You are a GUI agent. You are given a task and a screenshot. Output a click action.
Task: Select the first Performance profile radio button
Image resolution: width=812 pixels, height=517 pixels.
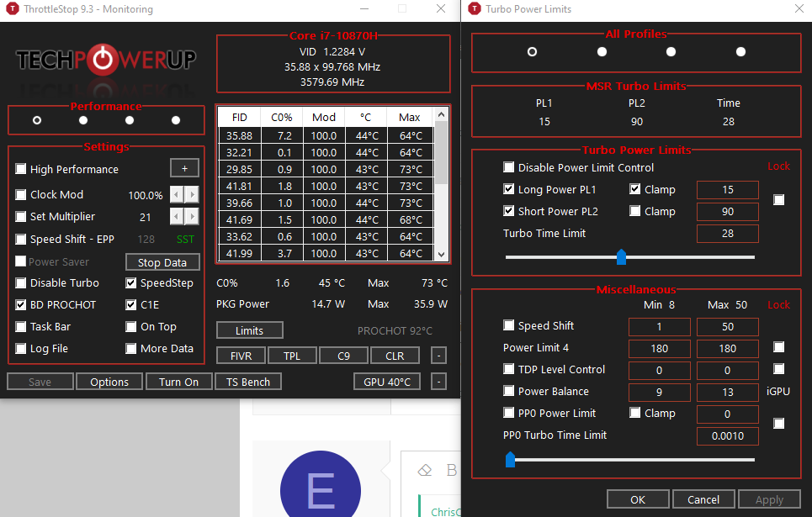(37, 120)
